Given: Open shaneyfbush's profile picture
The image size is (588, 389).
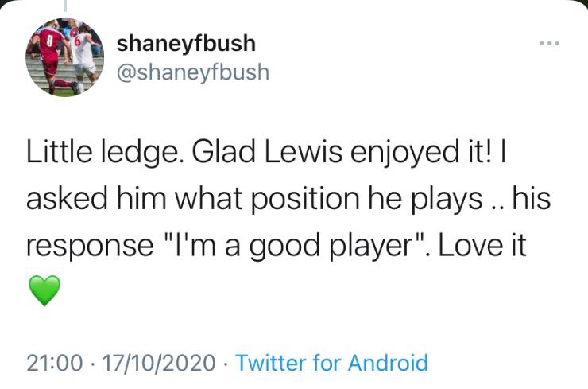Looking at the screenshot, I should coord(65,57).
